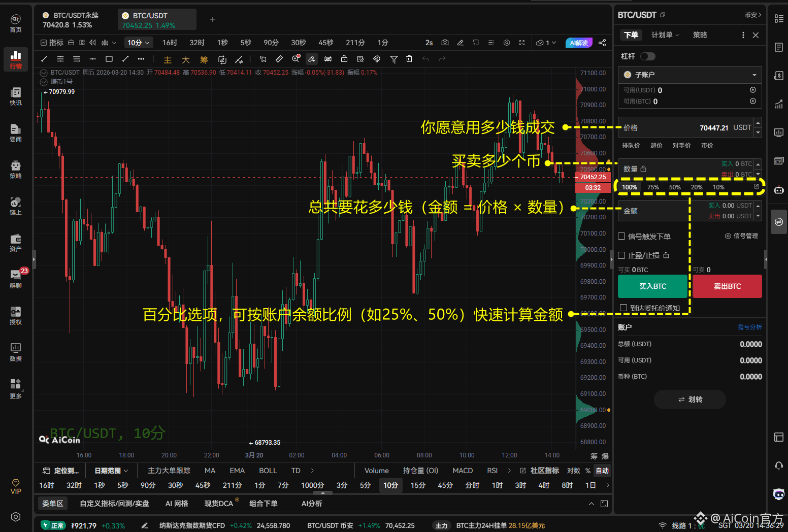Take a chart screenshot with camera icon
The height and width of the screenshot is (532, 788).
click(x=445, y=43)
